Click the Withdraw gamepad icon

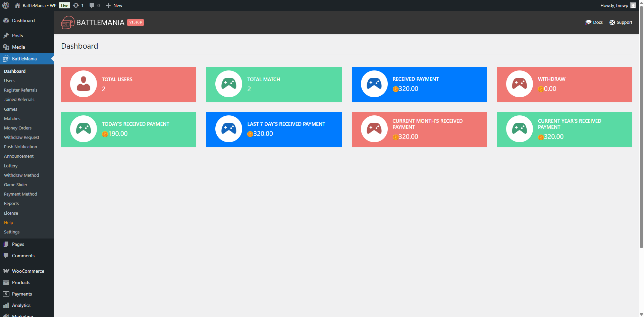(x=520, y=84)
